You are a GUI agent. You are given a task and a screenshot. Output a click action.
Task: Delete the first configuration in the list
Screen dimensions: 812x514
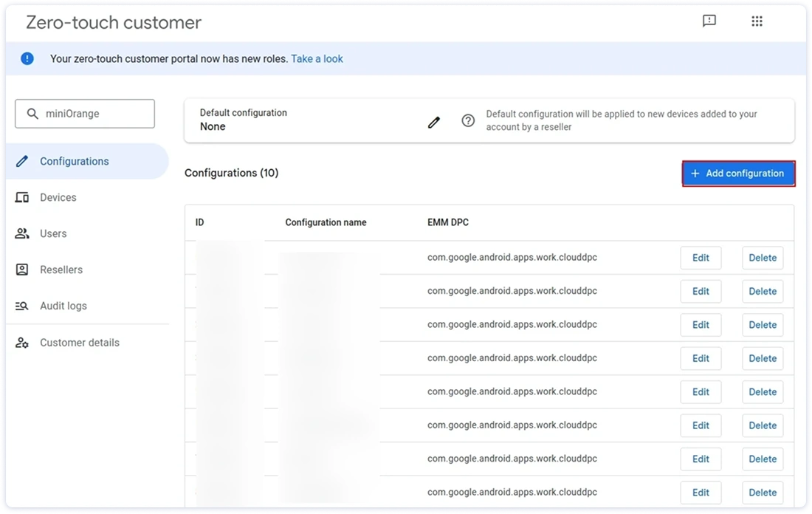click(x=763, y=258)
